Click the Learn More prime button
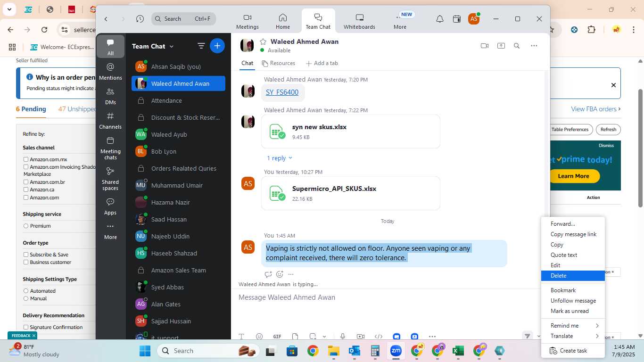Viewport: 644px width, 362px height. click(573, 176)
